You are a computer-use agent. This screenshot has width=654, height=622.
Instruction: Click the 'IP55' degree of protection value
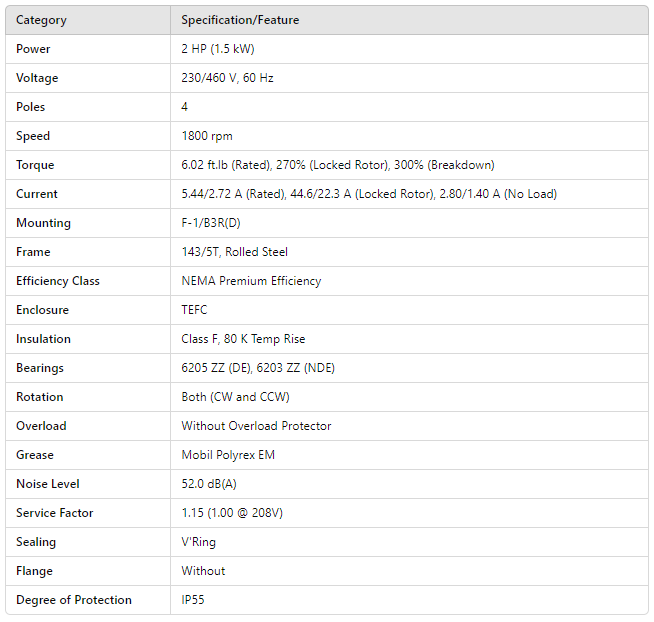coord(193,600)
